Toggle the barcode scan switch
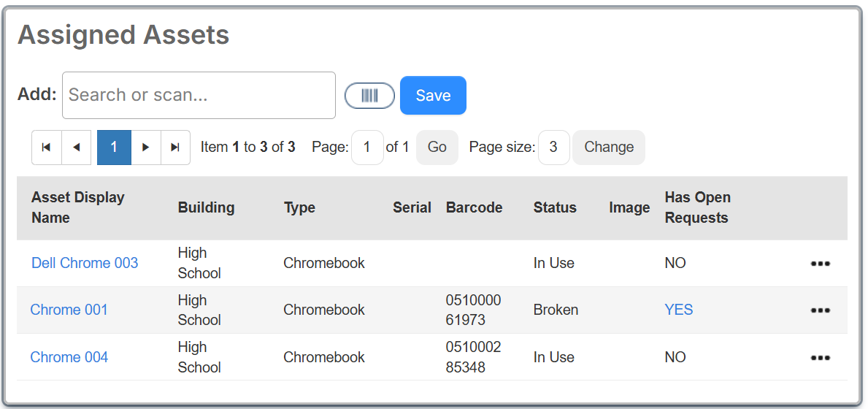The image size is (868, 409). click(x=369, y=95)
